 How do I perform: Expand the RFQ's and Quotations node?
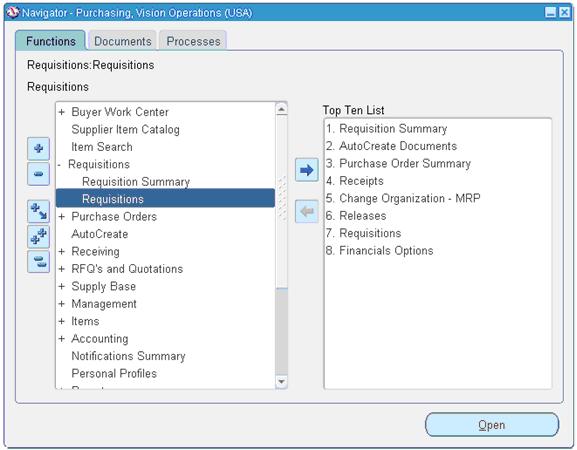[61, 269]
